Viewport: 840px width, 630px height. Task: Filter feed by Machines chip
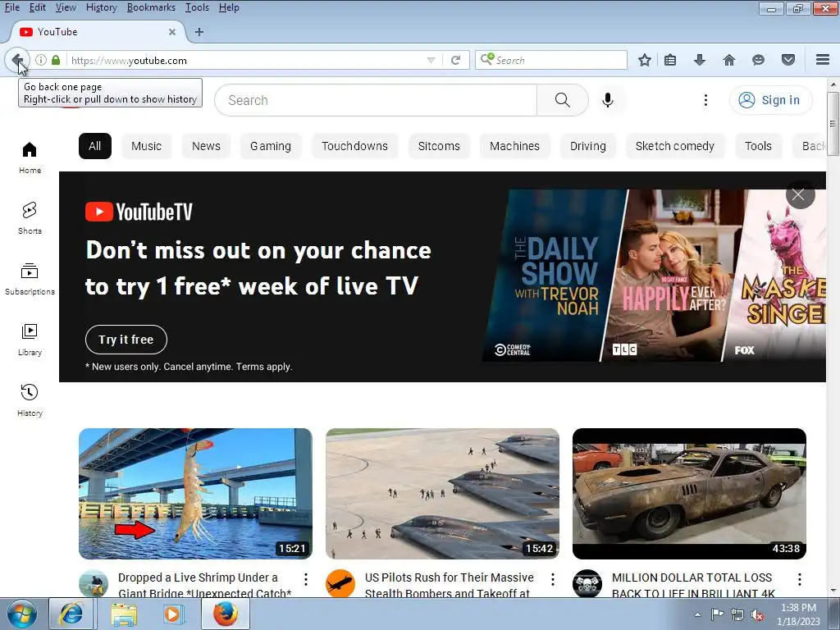click(x=514, y=146)
